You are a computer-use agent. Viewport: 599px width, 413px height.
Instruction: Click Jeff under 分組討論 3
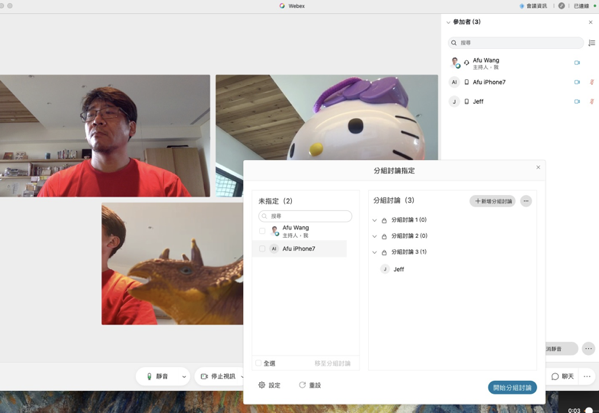398,269
